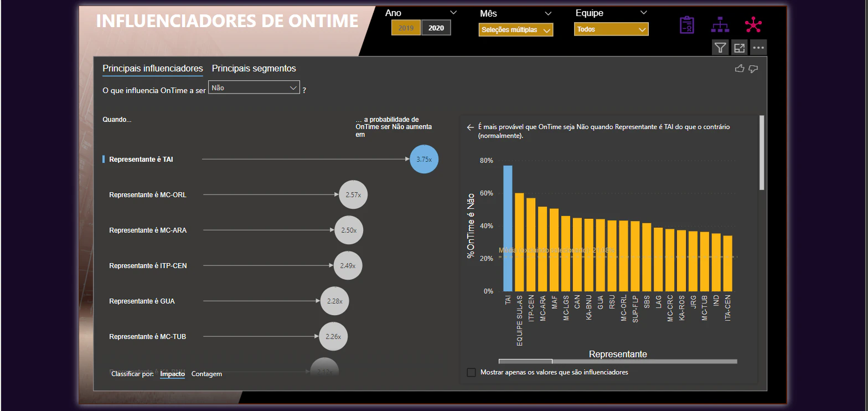The height and width of the screenshot is (411, 868).
Task: Open the visual filter funnel icon
Action: pos(720,48)
